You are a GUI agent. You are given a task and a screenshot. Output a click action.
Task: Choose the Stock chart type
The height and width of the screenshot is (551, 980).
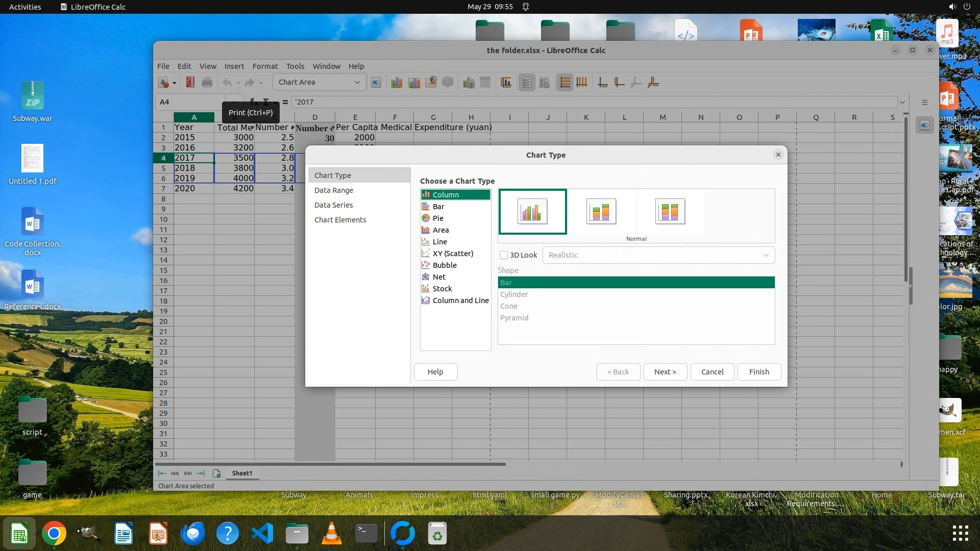click(x=442, y=289)
